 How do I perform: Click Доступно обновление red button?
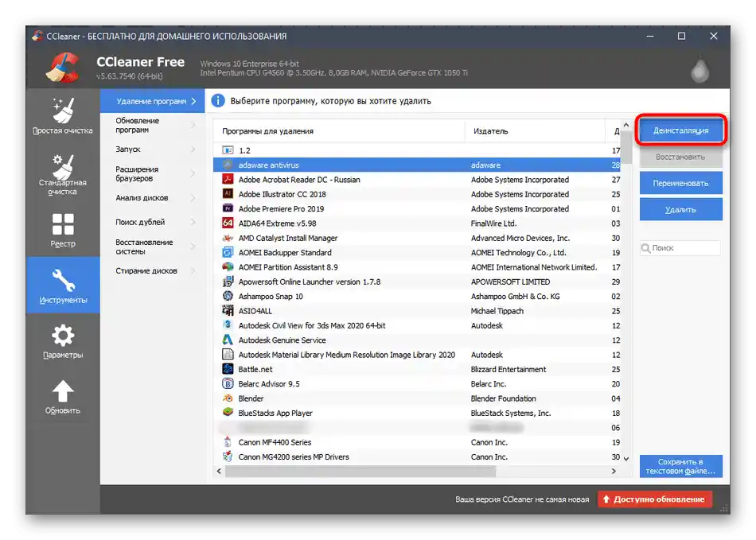654,499
